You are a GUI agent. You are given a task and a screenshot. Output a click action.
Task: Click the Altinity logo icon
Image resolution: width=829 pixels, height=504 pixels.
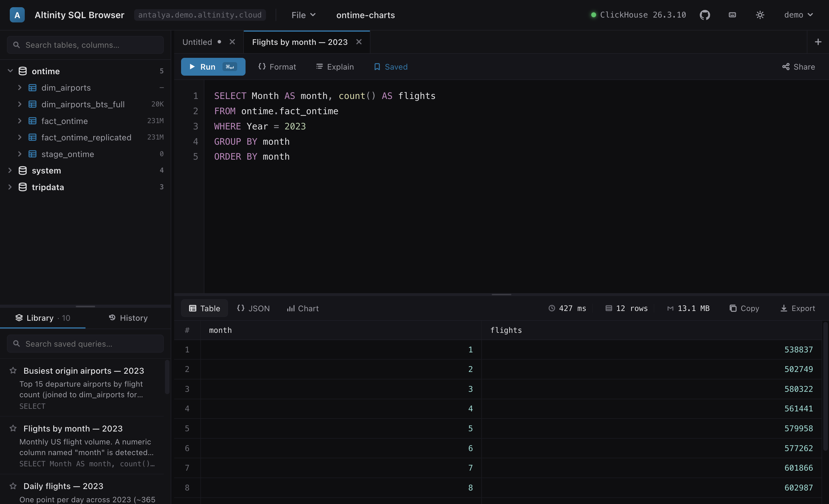(x=17, y=15)
